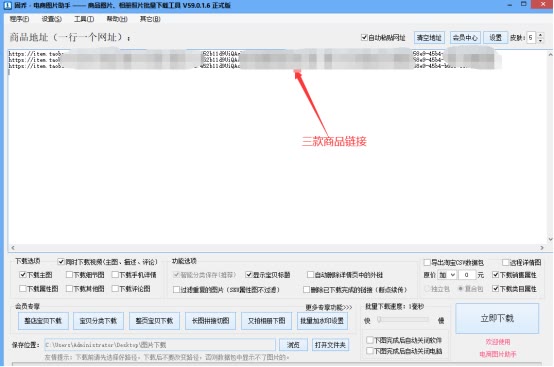Click the 欢迎使用 pink text

point(497,342)
